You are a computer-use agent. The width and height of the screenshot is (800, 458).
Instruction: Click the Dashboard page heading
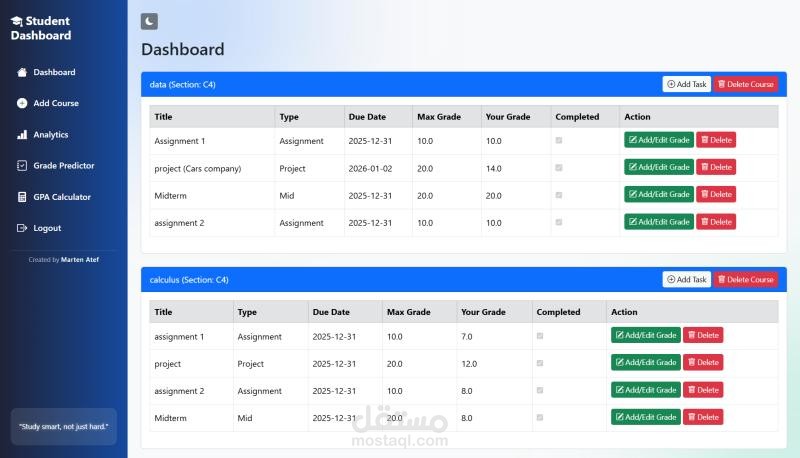(183, 49)
